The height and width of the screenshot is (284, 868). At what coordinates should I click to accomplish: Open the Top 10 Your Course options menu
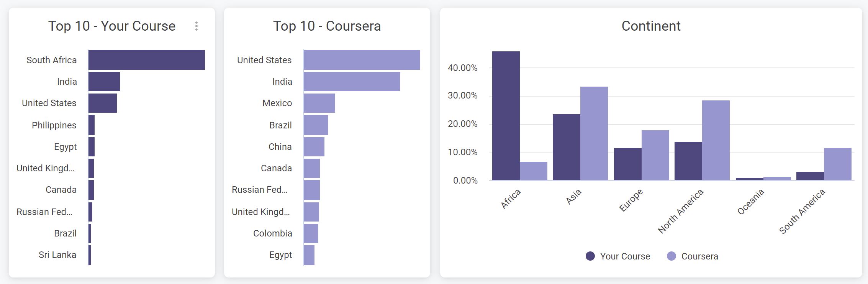coord(197,26)
